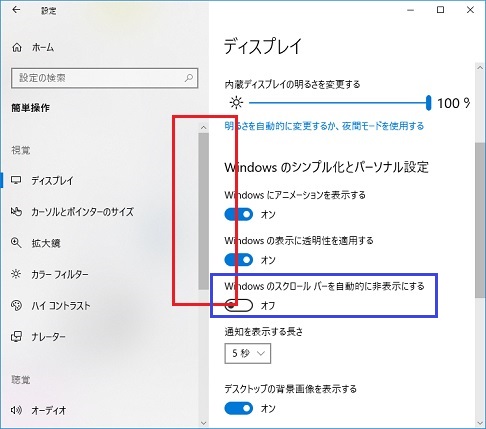Open the 通知を表示する長さ 5 秒 dropdown
Image resolution: width=486 pixels, height=429 pixels.
248,353
